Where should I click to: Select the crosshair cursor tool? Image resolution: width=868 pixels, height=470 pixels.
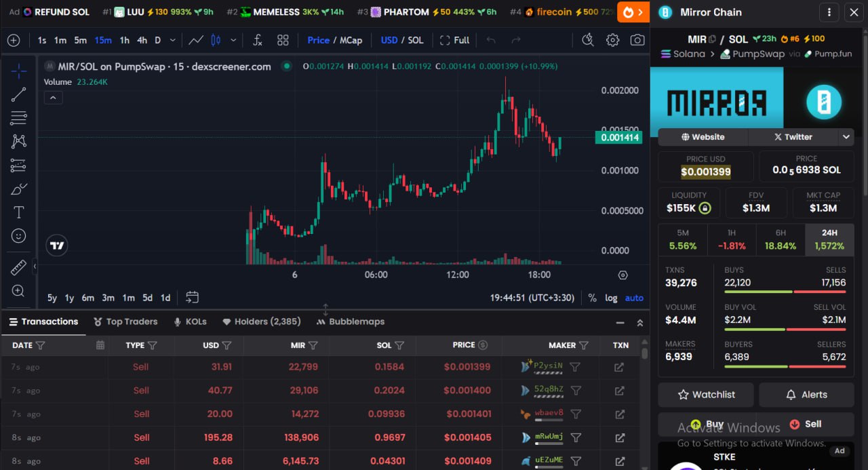tap(19, 70)
